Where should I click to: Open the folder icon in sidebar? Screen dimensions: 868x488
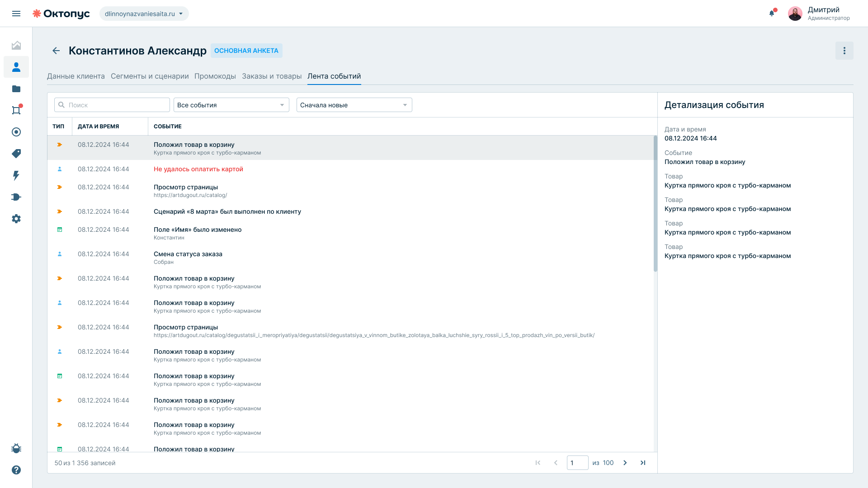(x=16, y=89)
